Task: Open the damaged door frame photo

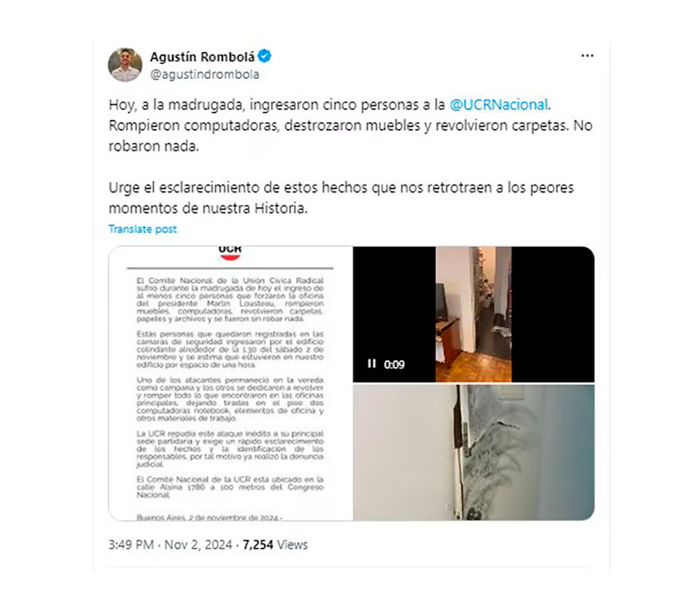Action: click(x=473, y=452)
